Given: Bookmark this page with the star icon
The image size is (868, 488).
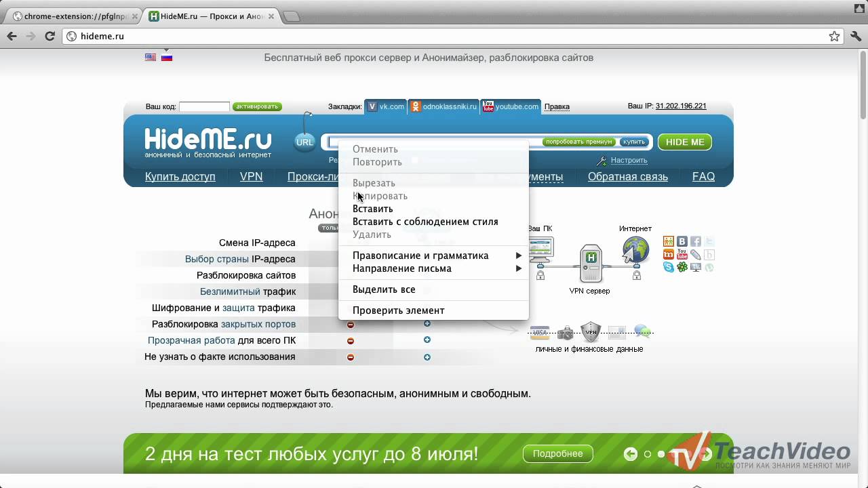Looking at the screenshot, I should [834, 37].
